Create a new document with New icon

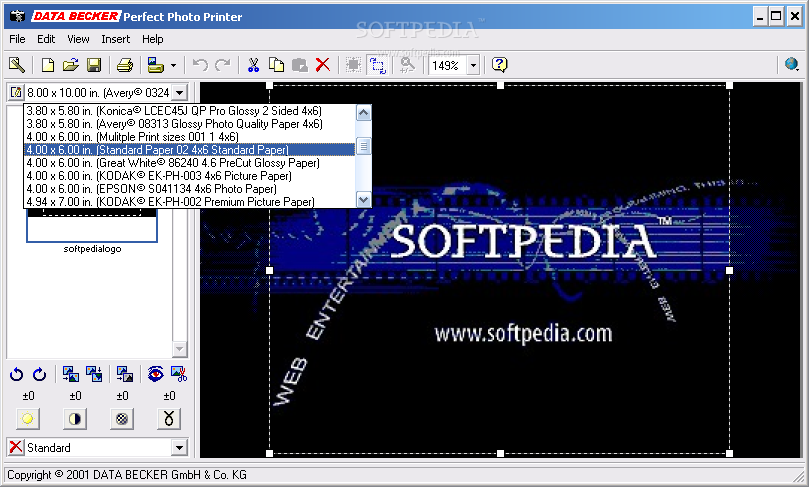(48, 65)
